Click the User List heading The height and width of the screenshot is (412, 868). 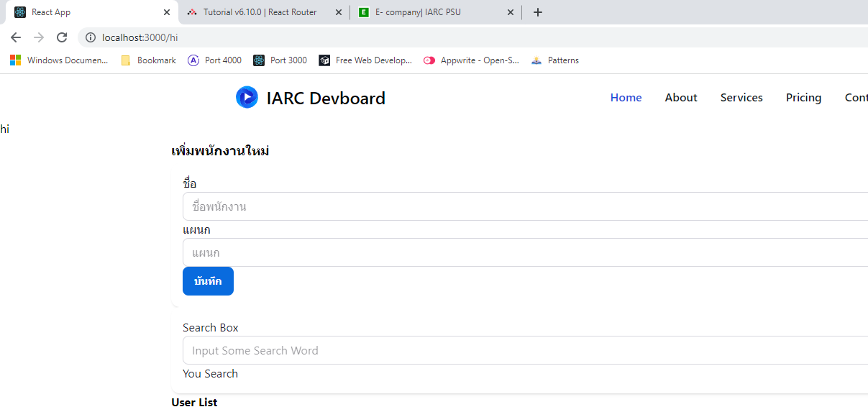[x=194, y=402]
